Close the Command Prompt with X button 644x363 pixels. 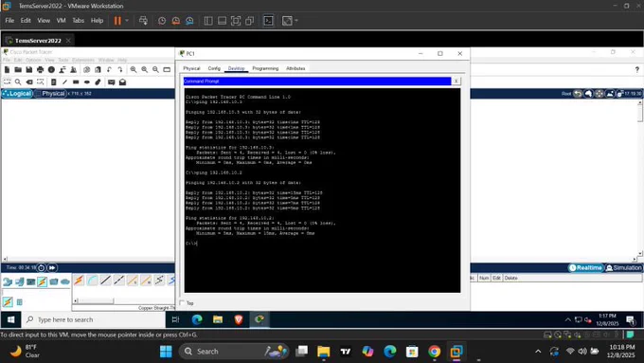[456, 81]
